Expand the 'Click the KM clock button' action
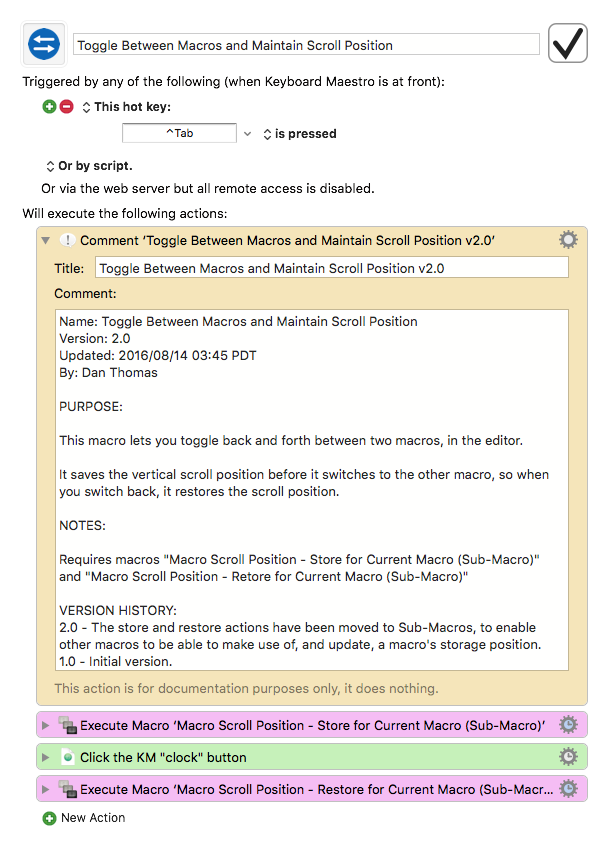 (45, 758)
